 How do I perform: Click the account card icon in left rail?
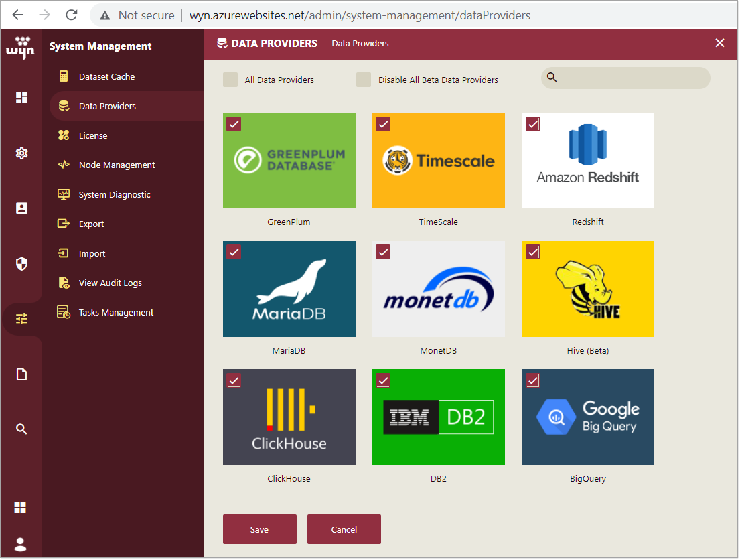pyautogui.click(x=21, y=208)
